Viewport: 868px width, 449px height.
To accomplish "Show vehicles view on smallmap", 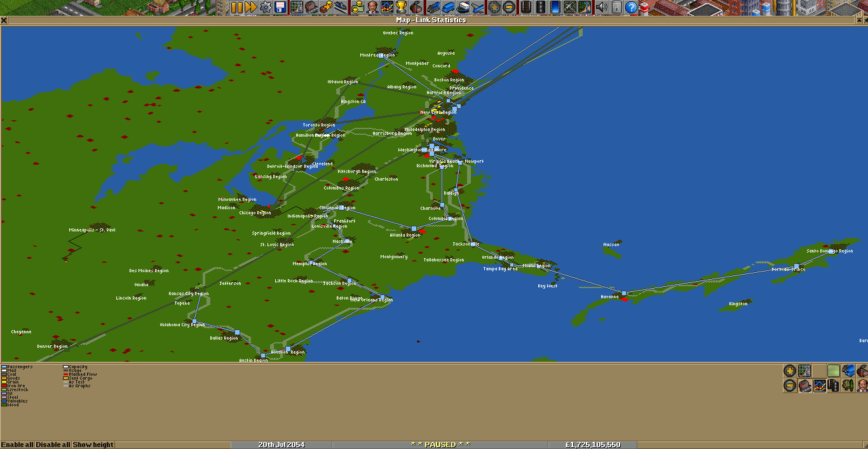I will coord(848,371).
